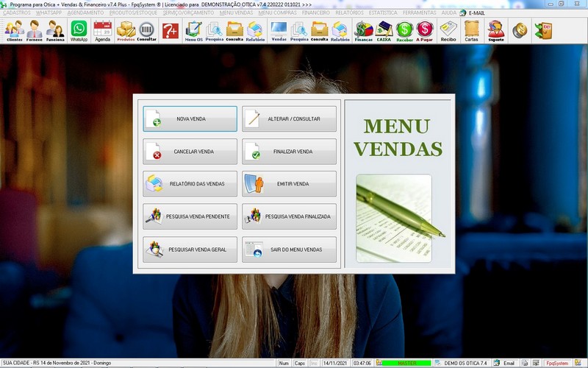
Task: Open the Agenda calendar icon
Action: 102,31
